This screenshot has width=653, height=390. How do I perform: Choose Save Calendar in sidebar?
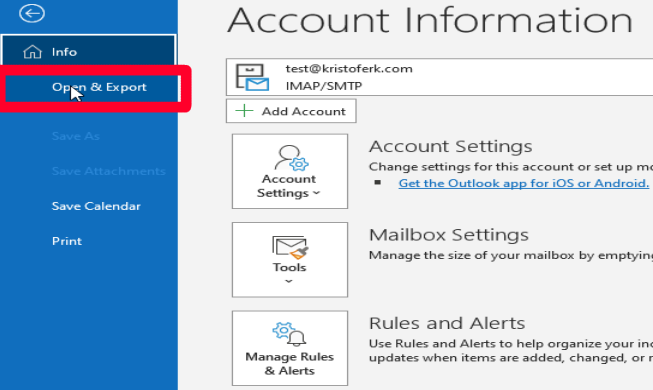click(96, 206)
